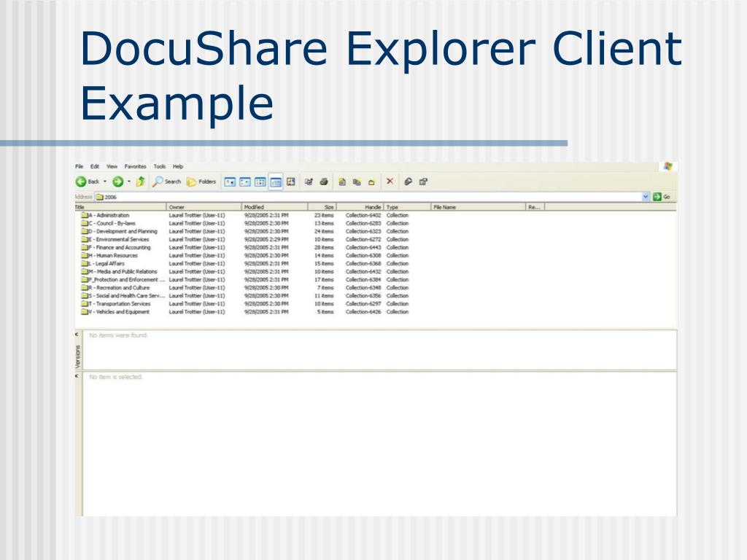
Task: Click the green Go button
Action: pyautogui.click(x=662, y=197)
